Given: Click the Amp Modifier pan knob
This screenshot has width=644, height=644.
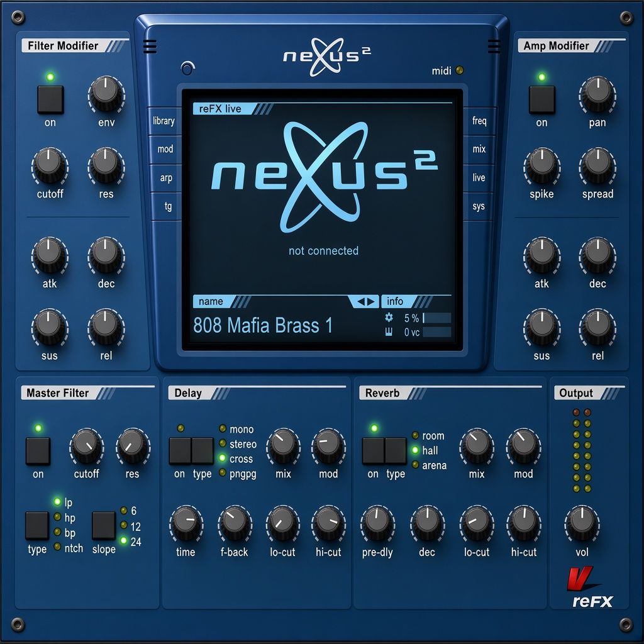Looking at the screenshot, I should point(597,94).
